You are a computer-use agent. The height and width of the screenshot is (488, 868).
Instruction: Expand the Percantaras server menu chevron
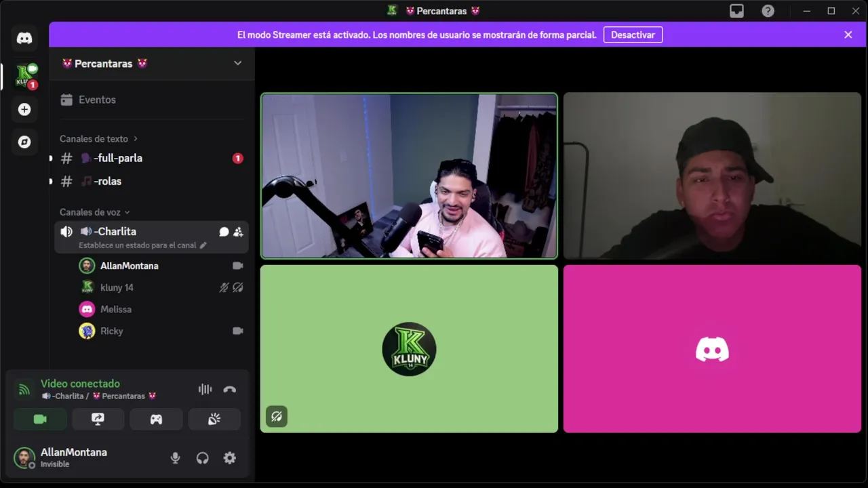tap(237, 63)
